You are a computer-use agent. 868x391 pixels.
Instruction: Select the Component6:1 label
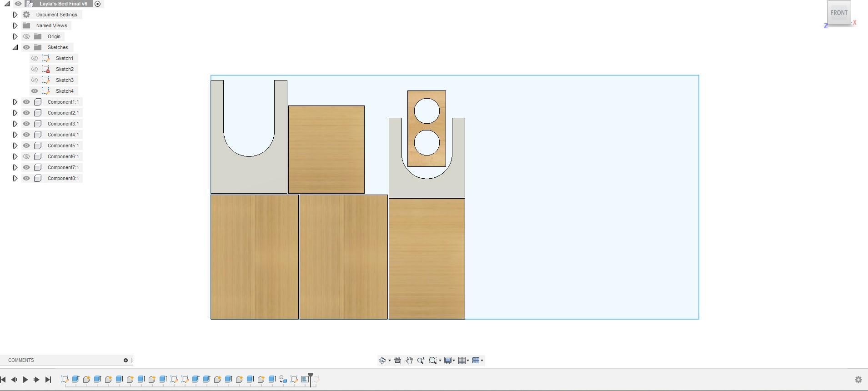pos(63,156)
